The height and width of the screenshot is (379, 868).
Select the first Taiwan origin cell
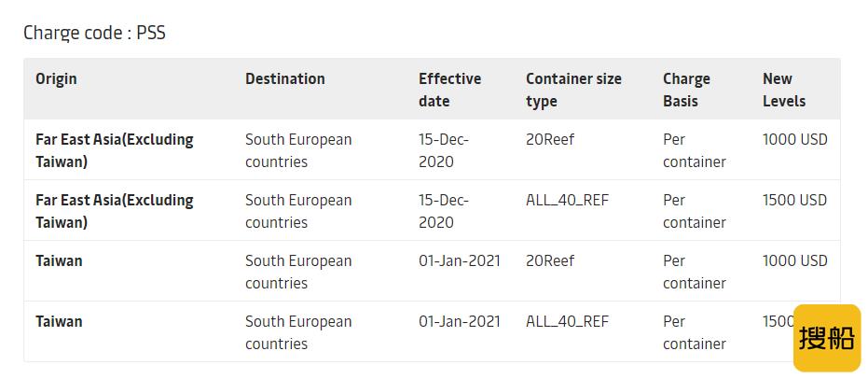[59, 260]
